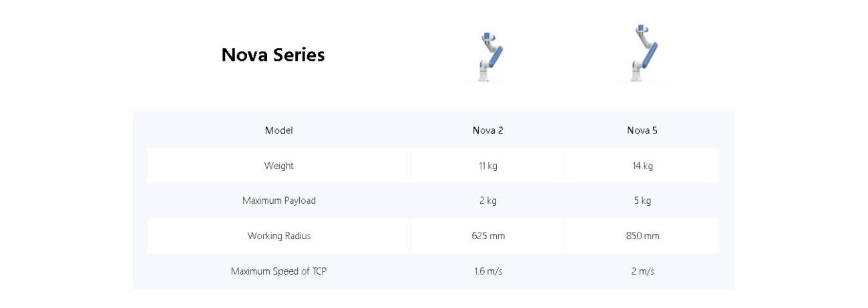Click the blue forearm of Nova 5 robot
This screenshot has height=308, width=868.
[x=650, y=54]
